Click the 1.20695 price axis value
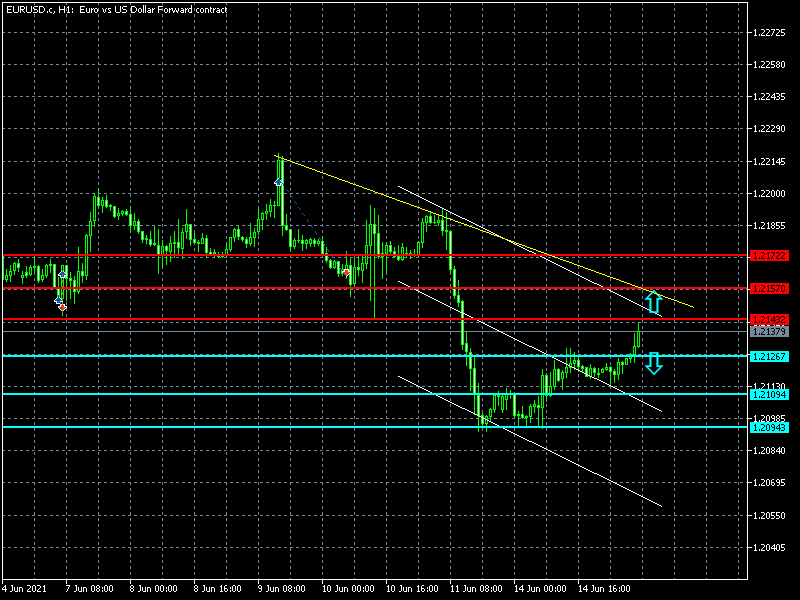Viewport: 800px width, 600px height. click(769, 483)
